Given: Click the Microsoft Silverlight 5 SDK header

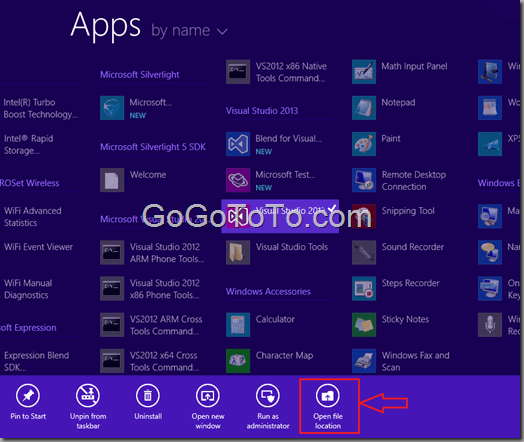Looking at the screenshot, I should coord(153,147).
